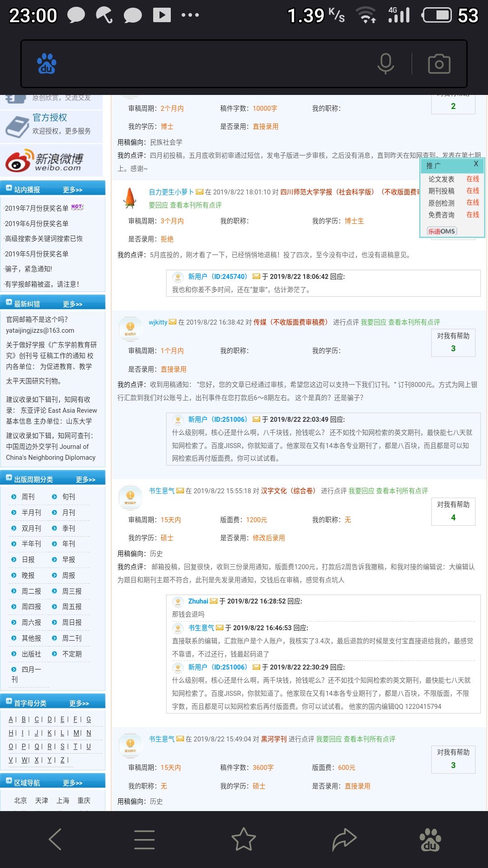
Task: Open 四川师范大学学报（社会科学版） journal link
Action: point(327,192)
